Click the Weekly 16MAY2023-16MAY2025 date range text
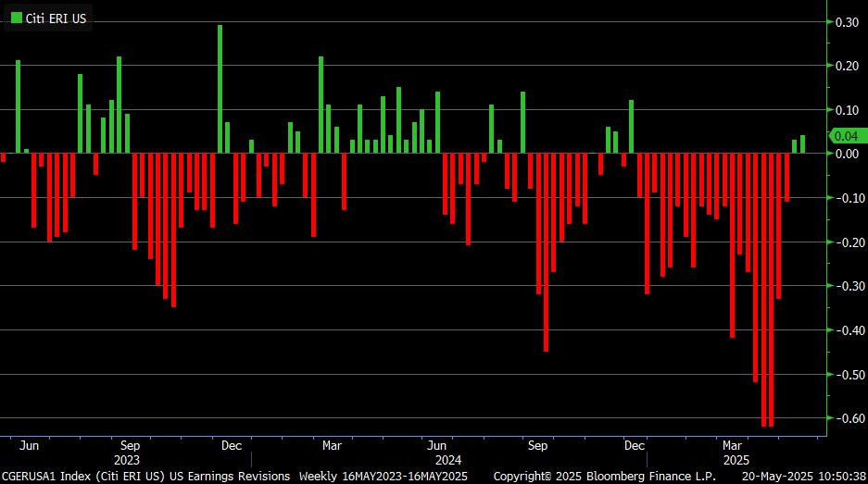 [384, 477]
